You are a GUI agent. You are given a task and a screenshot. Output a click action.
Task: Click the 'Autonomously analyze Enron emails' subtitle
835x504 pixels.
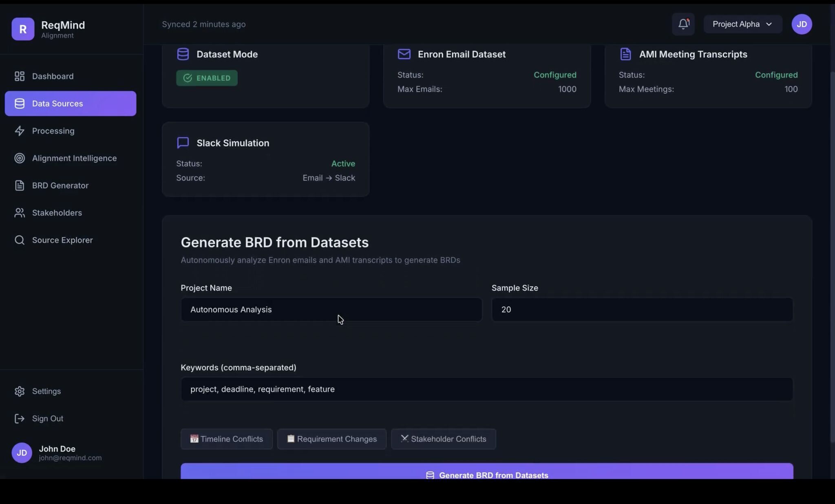coord(320,260)
